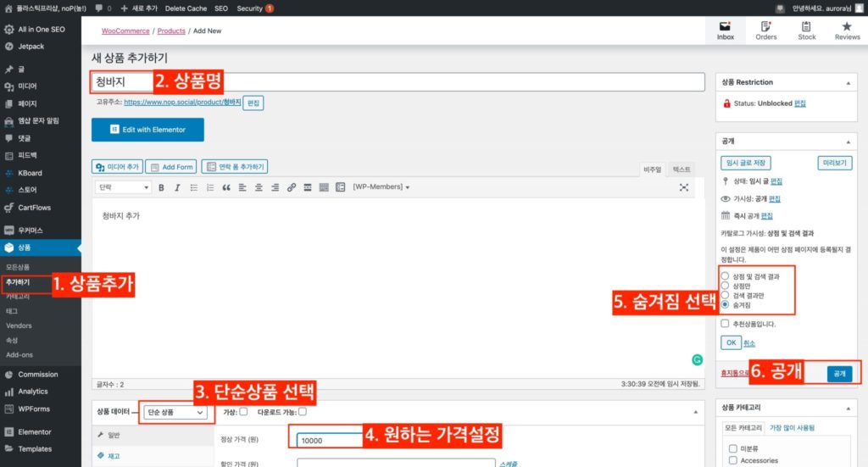Apply bold formatting in the editor toolbar
This screenshot has width=868, height=467.
click(161, 187)
